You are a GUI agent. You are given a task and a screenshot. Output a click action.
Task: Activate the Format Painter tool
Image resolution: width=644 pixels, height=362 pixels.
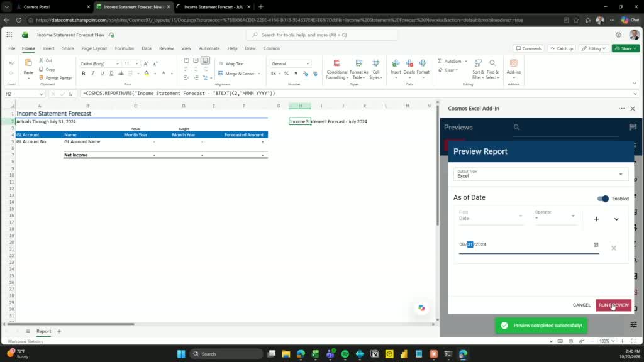tap(55, 78)
